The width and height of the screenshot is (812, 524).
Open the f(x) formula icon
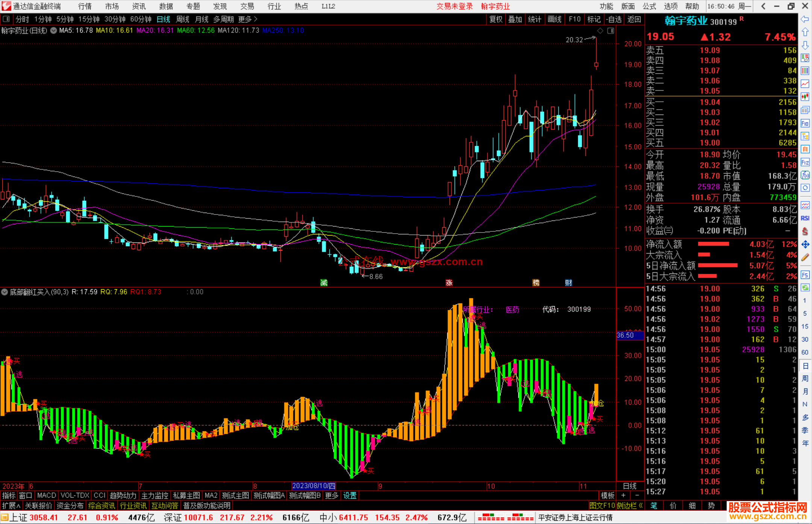(805, 175)
